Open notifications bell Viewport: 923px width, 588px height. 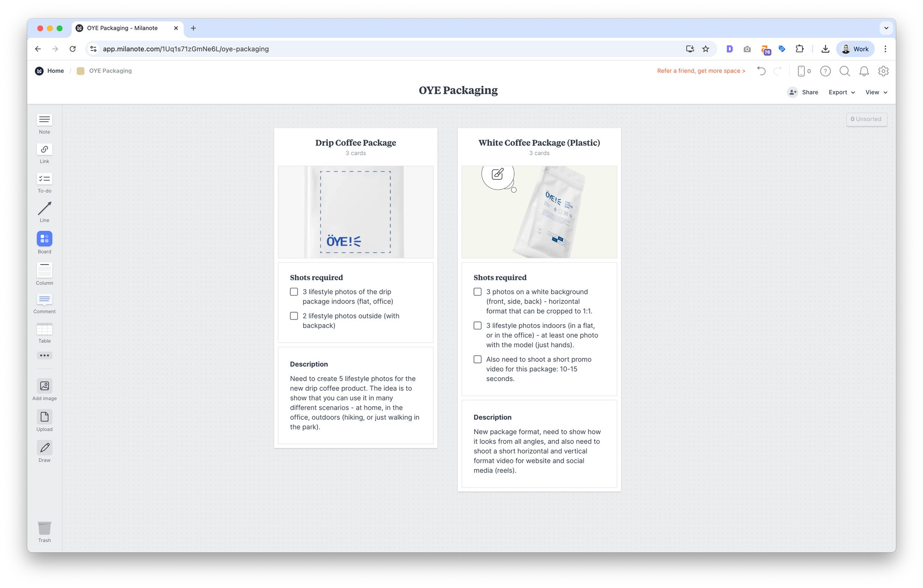(864, 71)
